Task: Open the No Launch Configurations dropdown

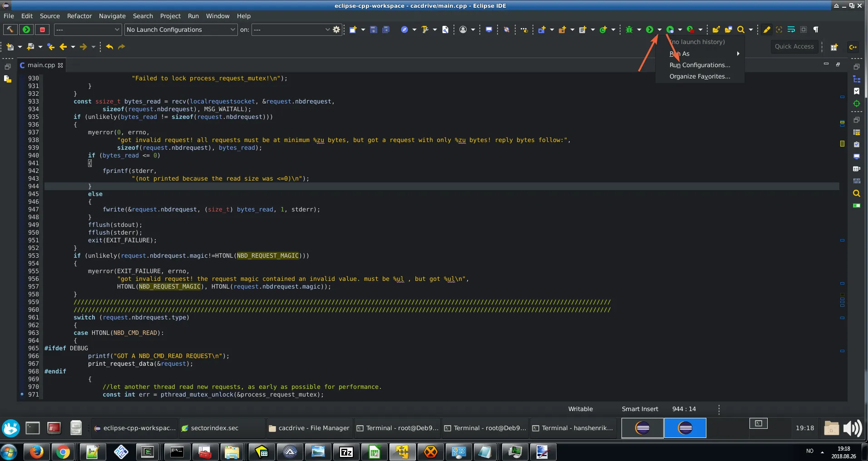Action: point(181,29)
